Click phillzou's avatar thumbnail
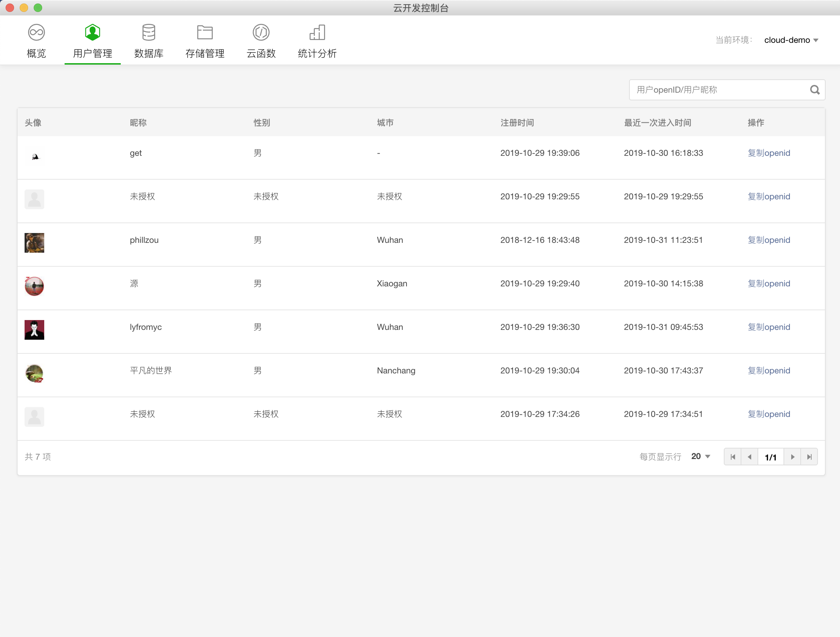The width and height of the screenshot is (840, 637). [x=34, y=243]
